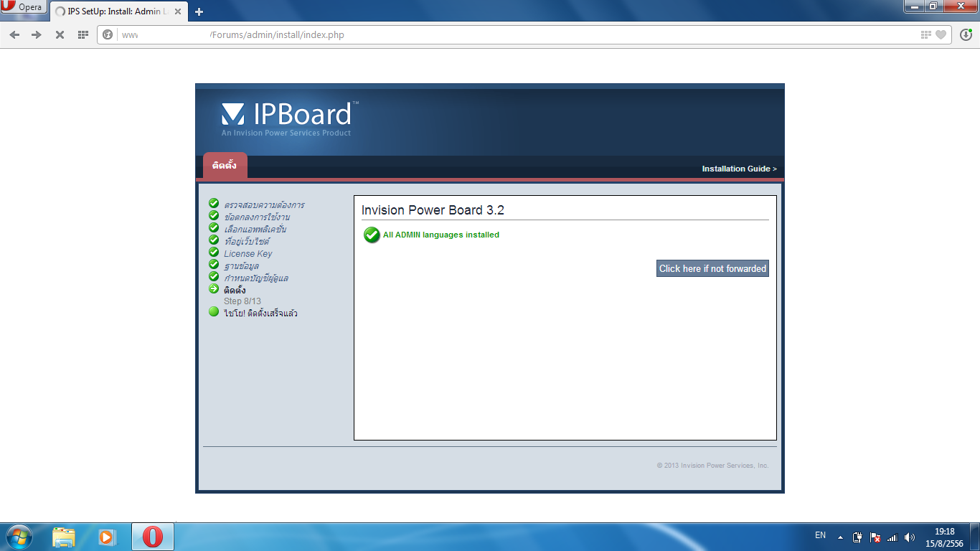This screenshot has width=980, height=551.
Task: Click the EN language indicator in taskbar
Action: pyautogui.click(x=821, y=535)
